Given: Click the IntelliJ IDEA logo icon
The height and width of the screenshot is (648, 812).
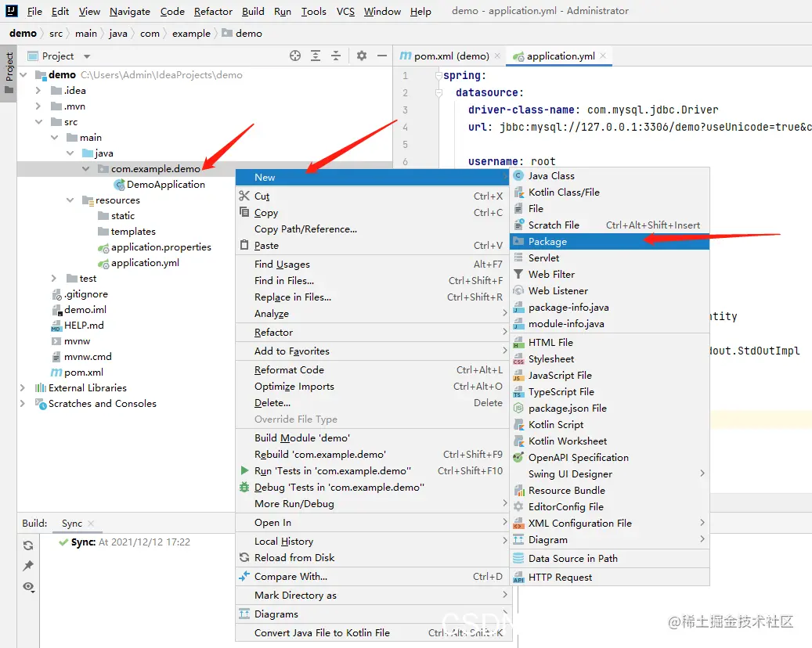Looking at the screenshot, I should [12, 10].
